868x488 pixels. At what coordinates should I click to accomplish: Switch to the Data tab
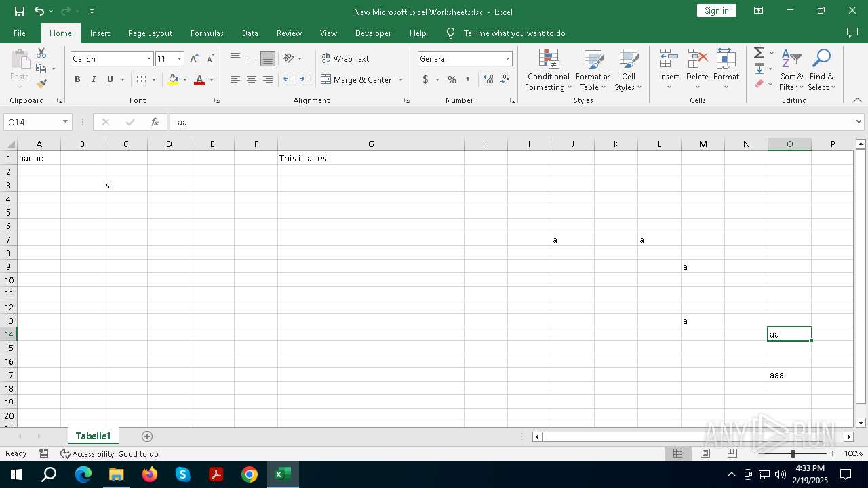[250, 33]
